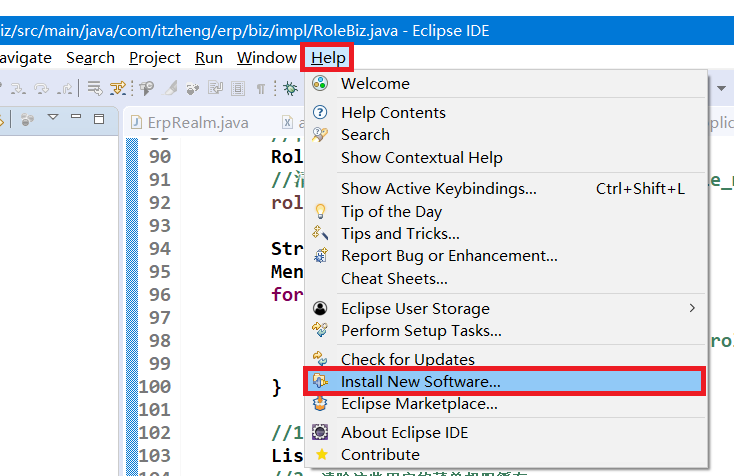Click the Check for Updates icon

click(320, 359)
